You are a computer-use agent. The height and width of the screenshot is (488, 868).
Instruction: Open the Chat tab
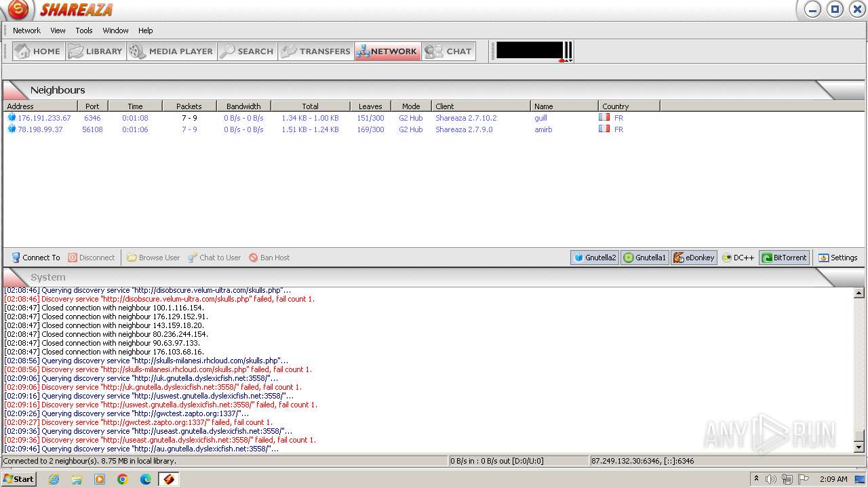pos(448,52)
